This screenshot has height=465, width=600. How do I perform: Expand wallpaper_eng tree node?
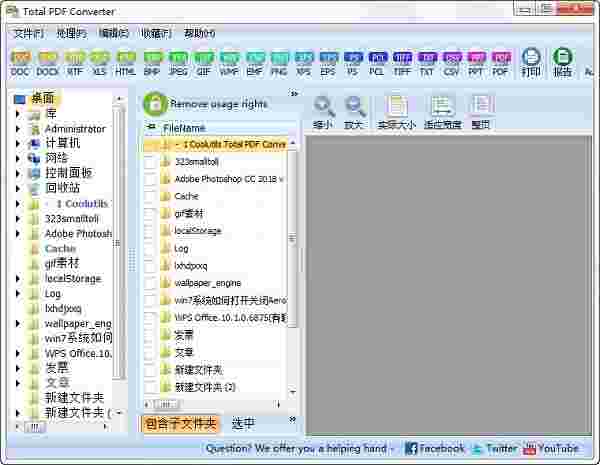pos(18,324)
